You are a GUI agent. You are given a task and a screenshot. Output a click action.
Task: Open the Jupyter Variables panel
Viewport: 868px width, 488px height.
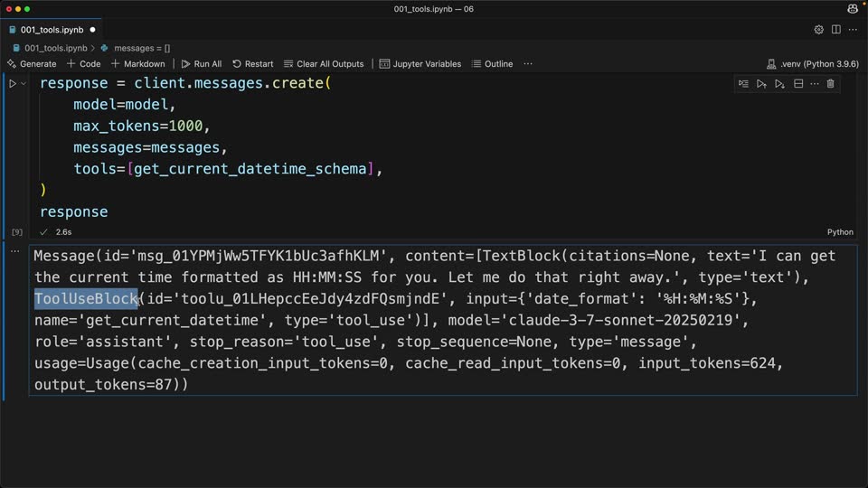tap(420, 63)
